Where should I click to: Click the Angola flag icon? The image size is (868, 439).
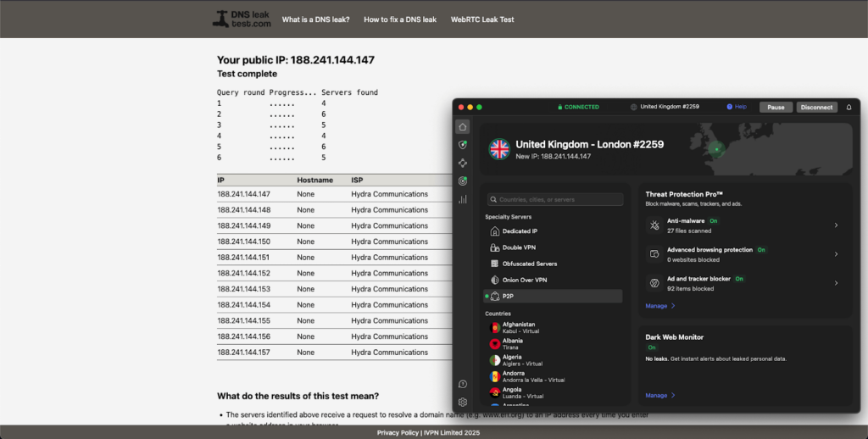(494, 393)
